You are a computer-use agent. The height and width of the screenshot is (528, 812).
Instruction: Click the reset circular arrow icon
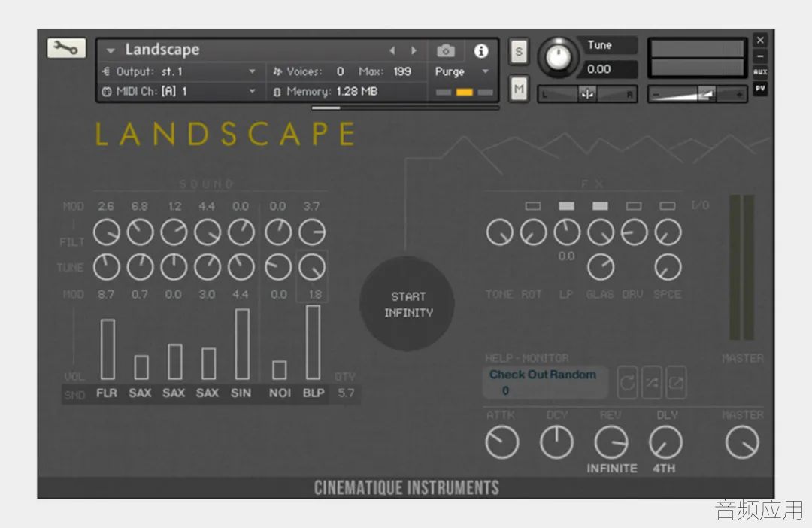[x=627, y=382]
